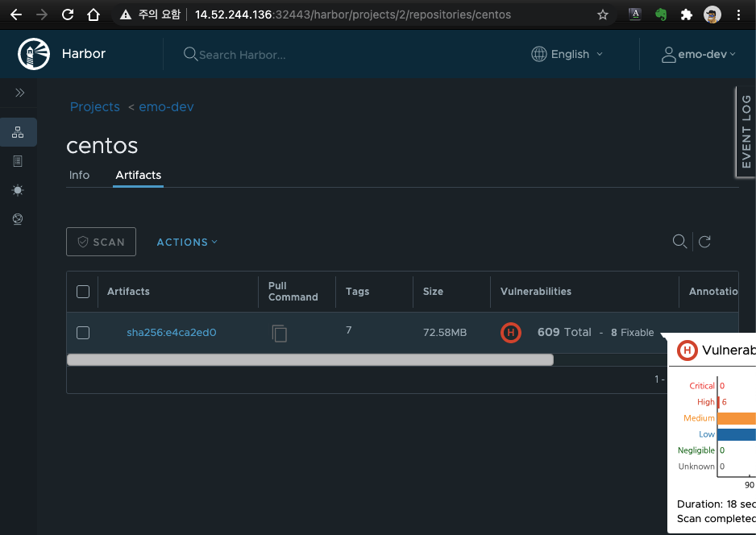Screen dimensions: 756x535
Task: Click the Unknown label in popup
Action: pyautogui.click(x=696, y=466)
